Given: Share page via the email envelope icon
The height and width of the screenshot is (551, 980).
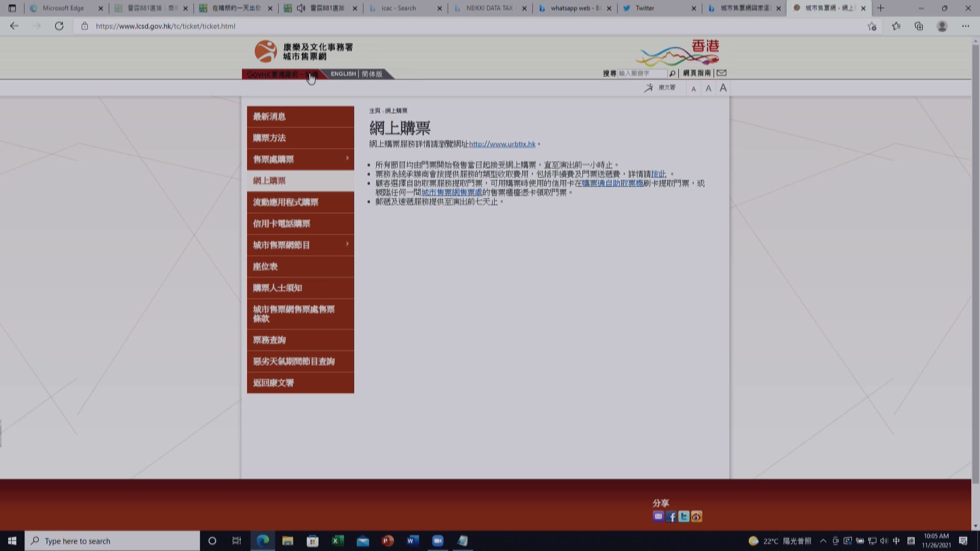Looking at the screenshot, I should tap(658, 516).
